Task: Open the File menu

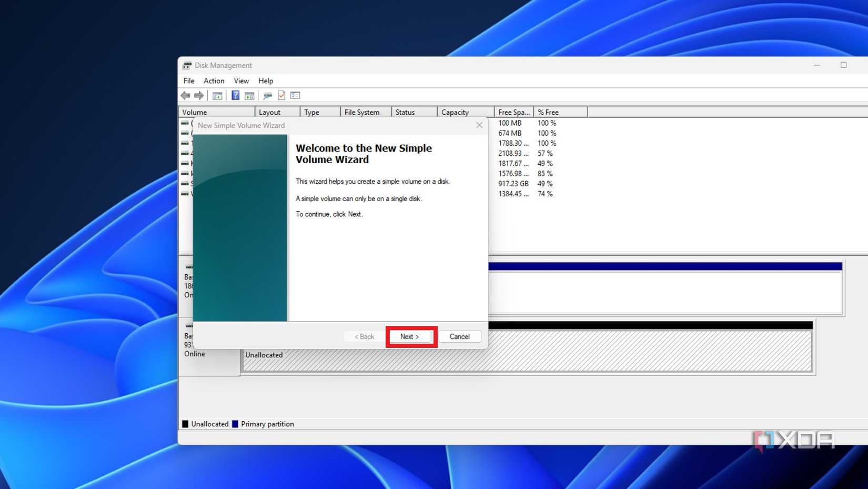Action: (188, 81)
